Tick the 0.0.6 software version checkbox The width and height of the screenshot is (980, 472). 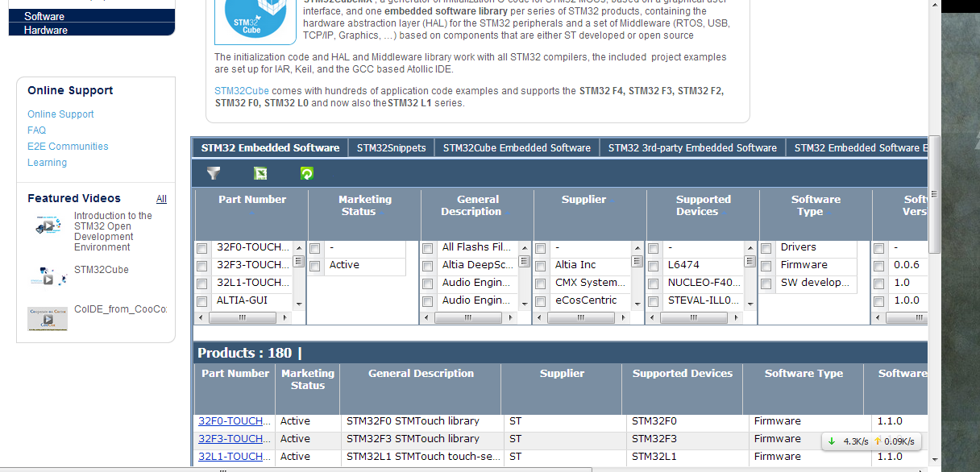(878, 267)
